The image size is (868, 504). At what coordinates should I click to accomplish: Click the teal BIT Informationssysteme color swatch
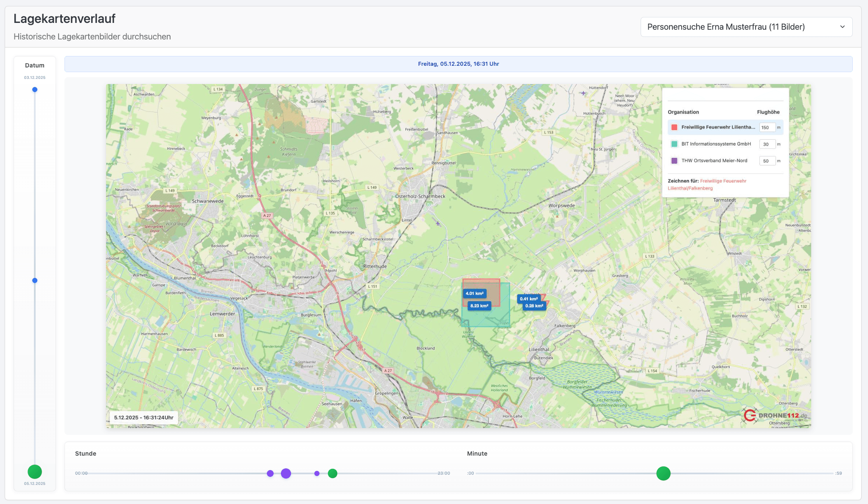click(x=674, y=144)
